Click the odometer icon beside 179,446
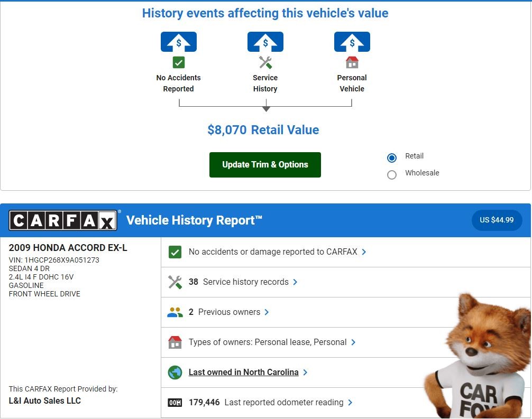 pos(175,403)
